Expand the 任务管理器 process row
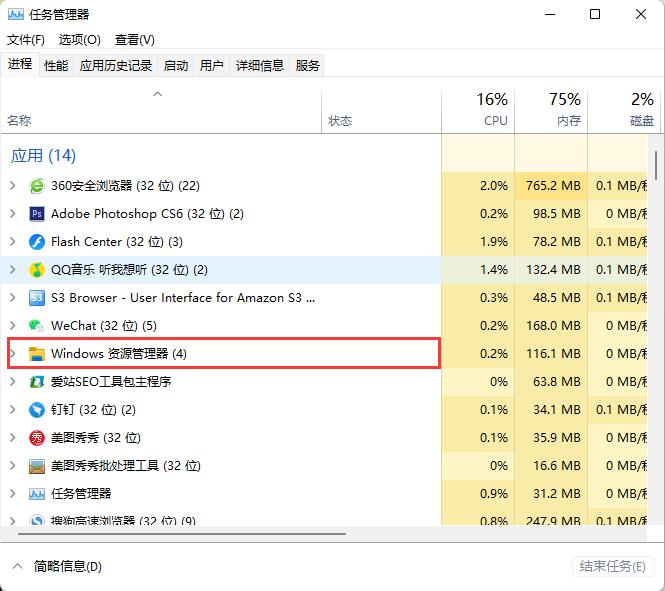This screenshot has height=591, width=665. click(13, 493)
